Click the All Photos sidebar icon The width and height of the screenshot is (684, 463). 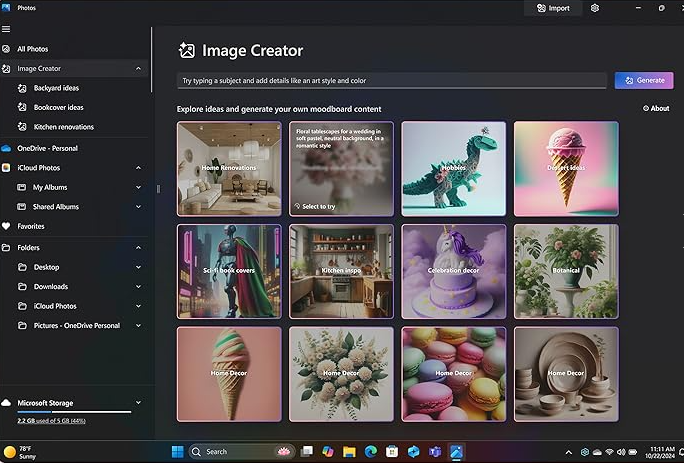coord(7,49)
